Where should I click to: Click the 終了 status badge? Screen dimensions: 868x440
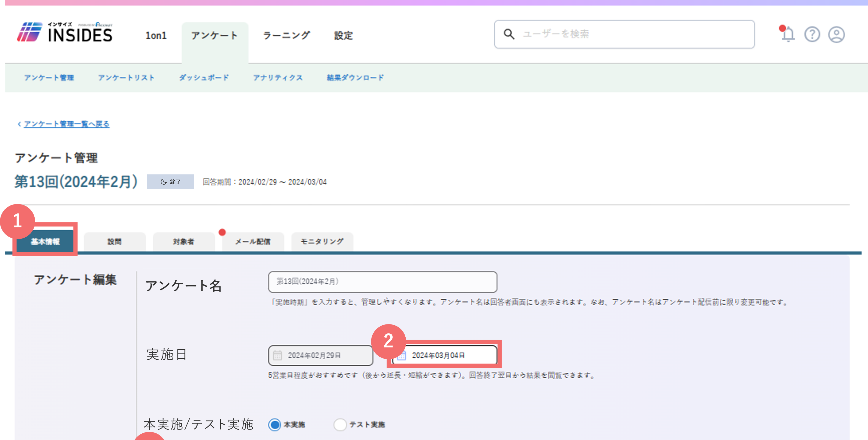[170, 182]
